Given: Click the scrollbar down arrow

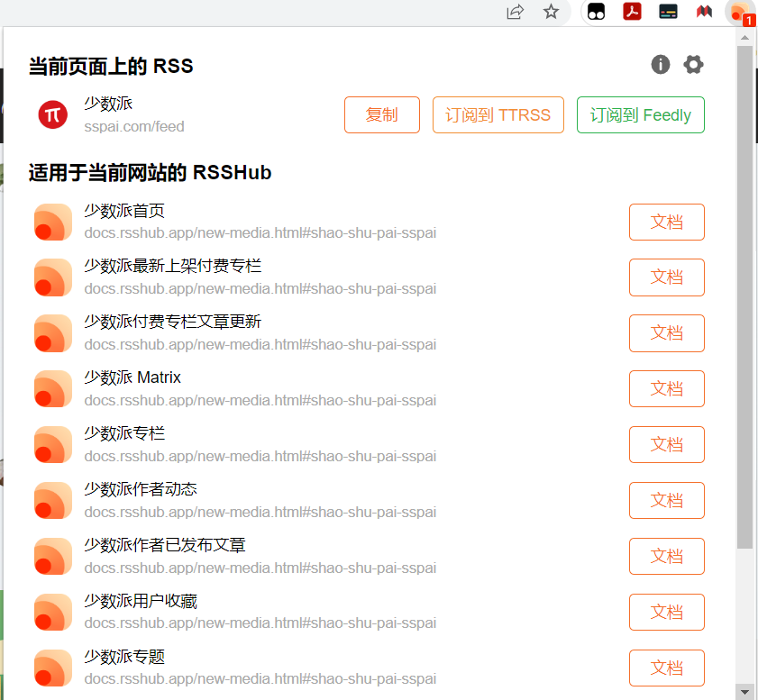Looking at the screenshot, I should point(744,691).
